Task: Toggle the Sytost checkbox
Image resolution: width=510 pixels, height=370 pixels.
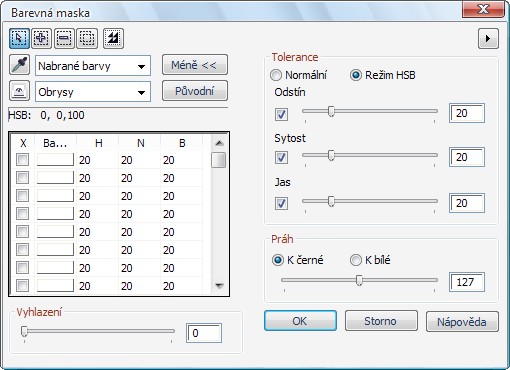Action: coord(281,157)
